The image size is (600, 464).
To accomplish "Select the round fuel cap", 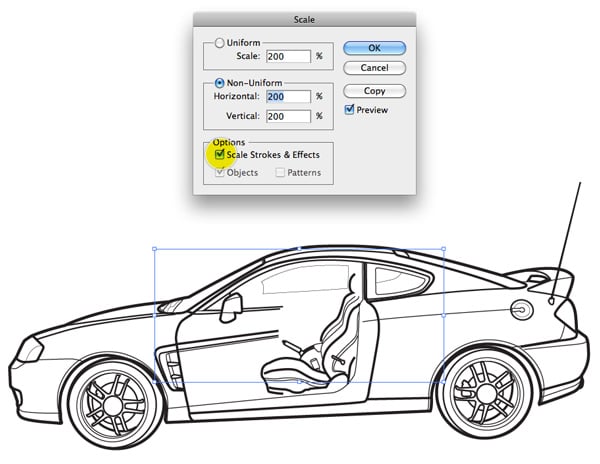I will (520, 310).
